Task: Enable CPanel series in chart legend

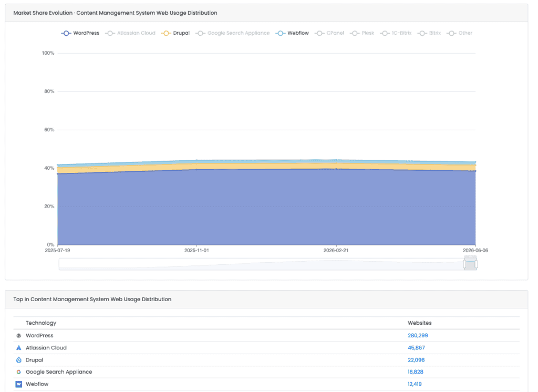Action: [329, 33]
